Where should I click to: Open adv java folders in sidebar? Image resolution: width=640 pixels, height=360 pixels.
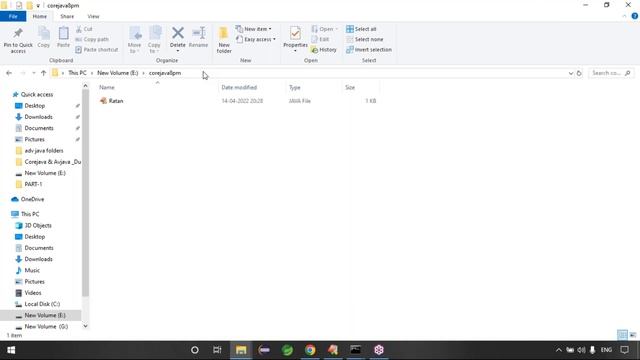44,151
